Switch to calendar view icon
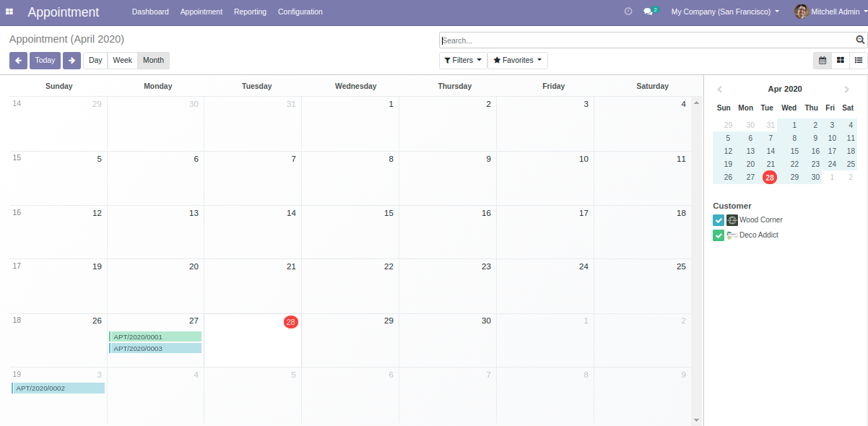 822,61
